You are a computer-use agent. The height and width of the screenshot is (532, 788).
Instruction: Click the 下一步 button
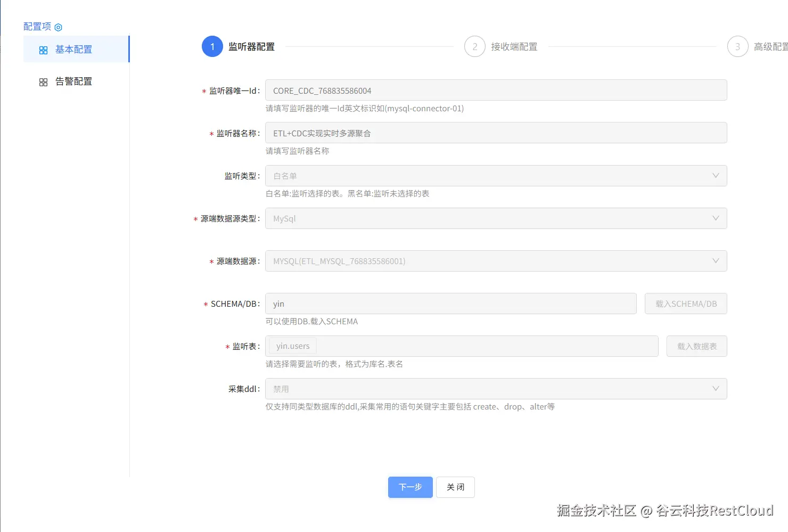pos(410,487)
